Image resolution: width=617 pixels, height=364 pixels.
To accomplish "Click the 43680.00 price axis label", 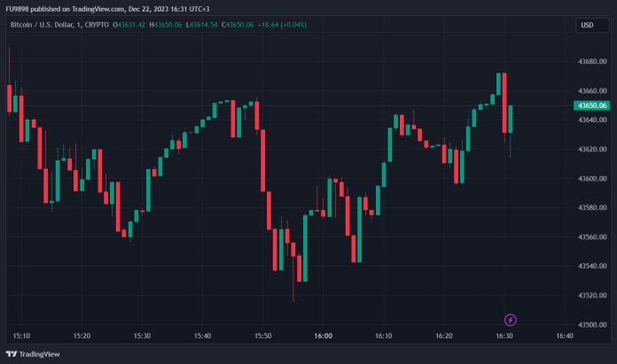I will tap(591, 62).
